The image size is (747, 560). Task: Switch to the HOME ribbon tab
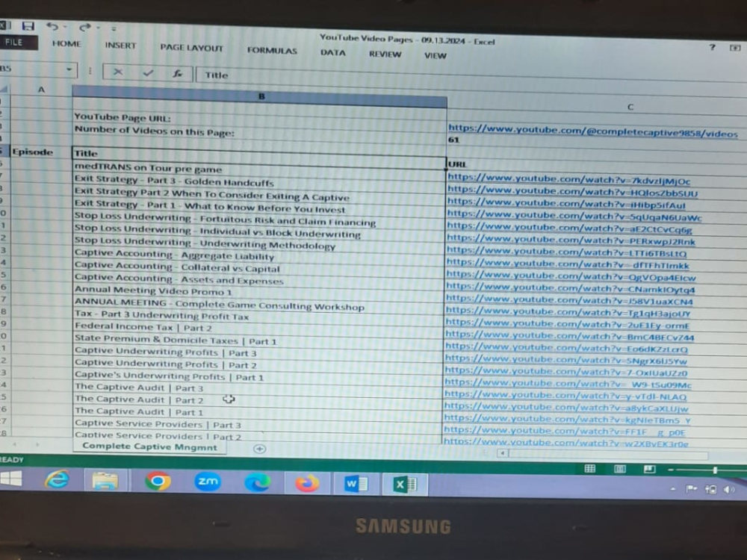click(66, 44)
